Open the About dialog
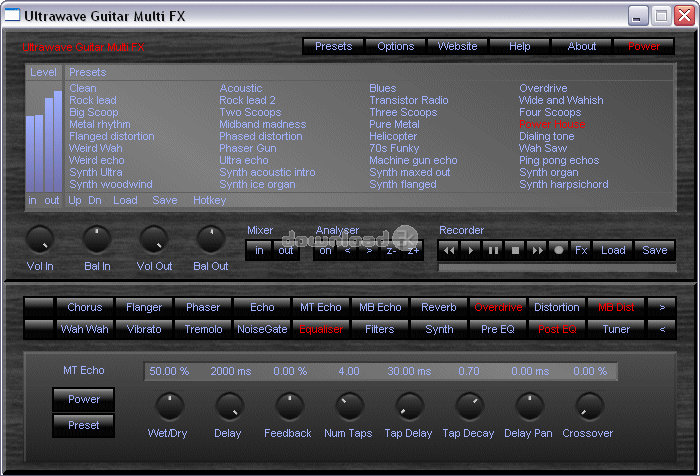The image size is (700, 476). click(582, 46)
